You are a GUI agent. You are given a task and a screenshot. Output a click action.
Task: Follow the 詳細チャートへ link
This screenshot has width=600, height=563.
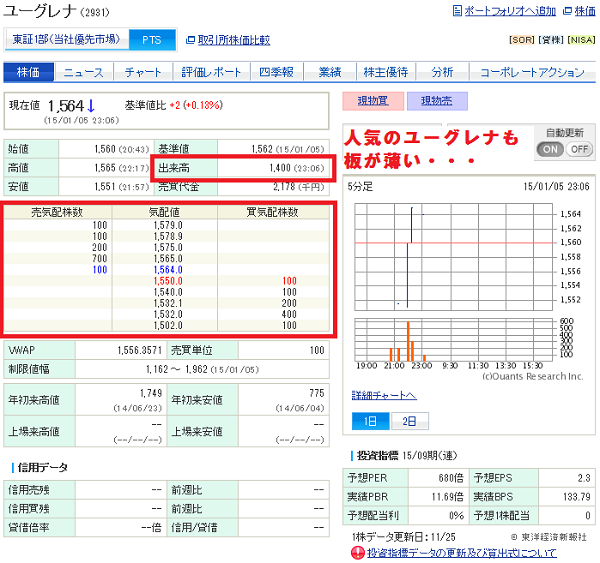point(384,395)
